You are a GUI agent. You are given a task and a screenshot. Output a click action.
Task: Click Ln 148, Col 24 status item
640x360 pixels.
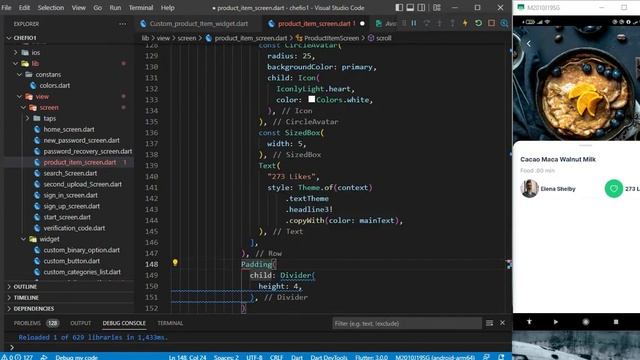pyautogui.click(x=188, y=357)
